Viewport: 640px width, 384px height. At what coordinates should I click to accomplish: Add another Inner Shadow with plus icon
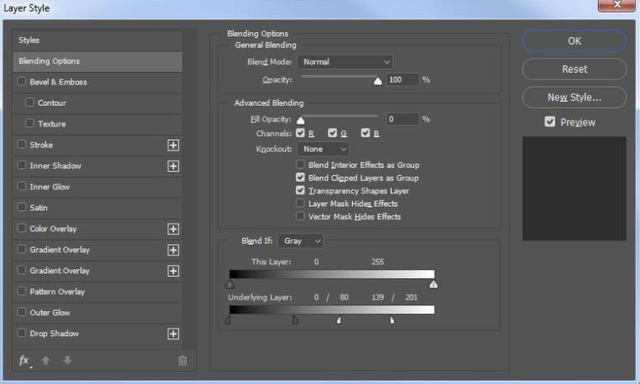point(173,166)
